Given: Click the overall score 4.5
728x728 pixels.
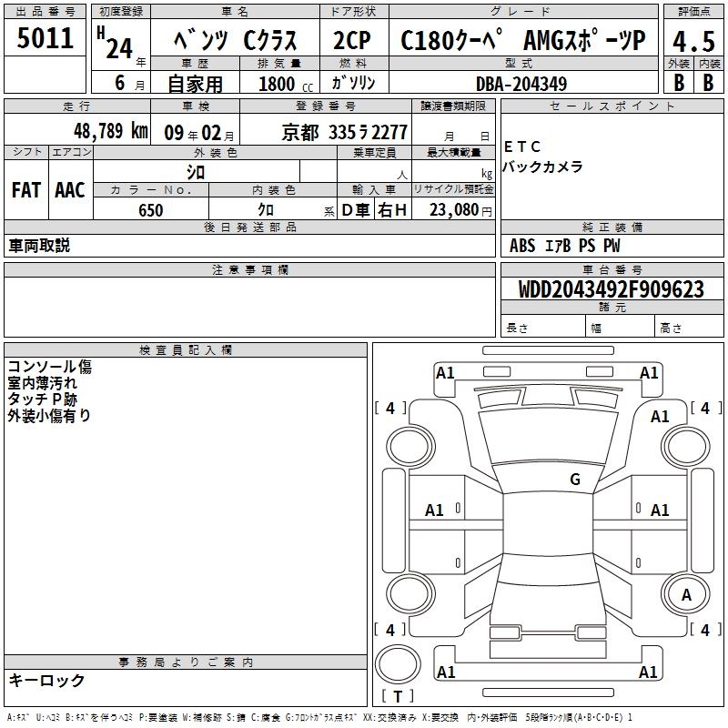Looking at the screenshot, I should tap(693, 41).
